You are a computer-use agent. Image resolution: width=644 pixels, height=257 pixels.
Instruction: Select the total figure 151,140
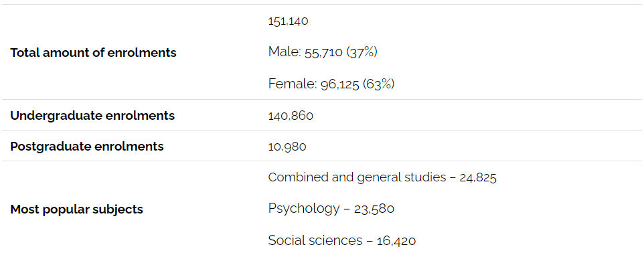[288, 21]
